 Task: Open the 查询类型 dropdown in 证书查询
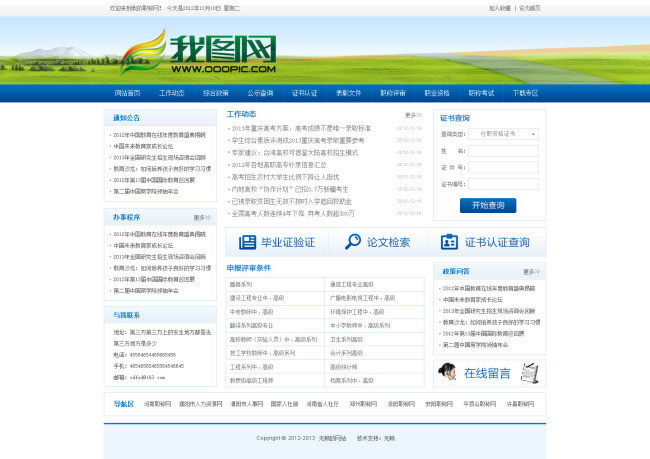pos(504,134)
